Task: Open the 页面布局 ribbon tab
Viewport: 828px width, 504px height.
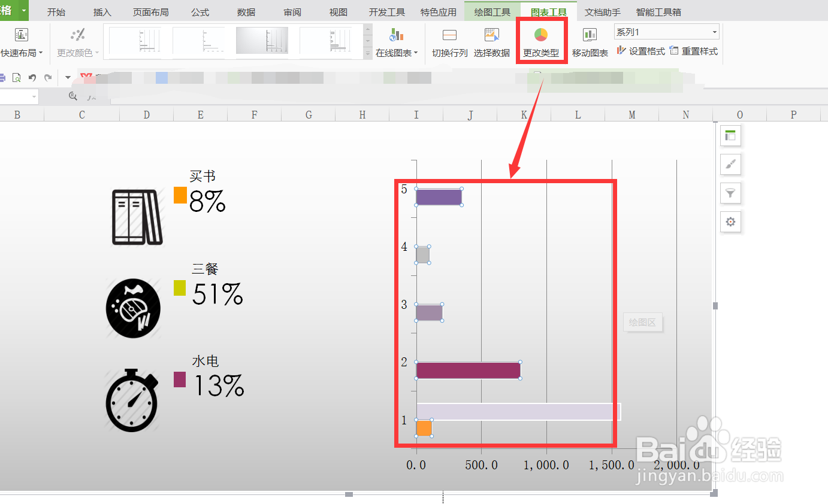Action: click(x=150, y=12)
